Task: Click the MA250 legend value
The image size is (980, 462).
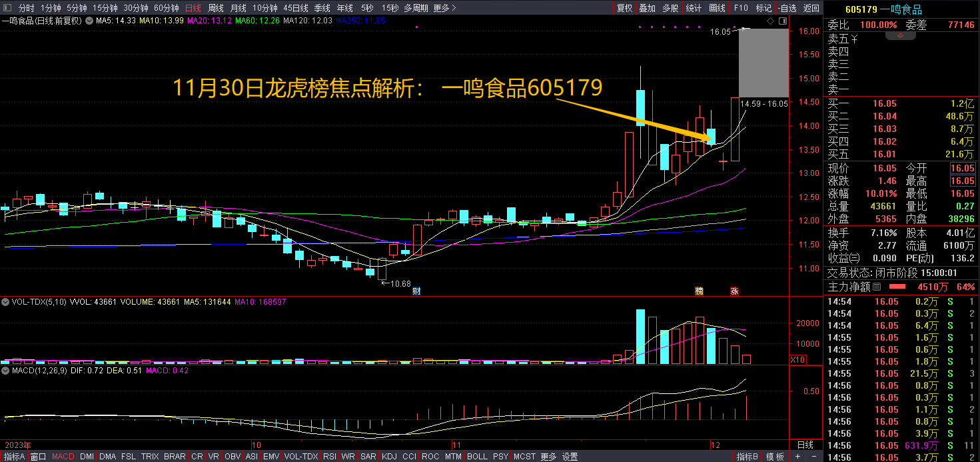Action: click(x=360, y=21)
